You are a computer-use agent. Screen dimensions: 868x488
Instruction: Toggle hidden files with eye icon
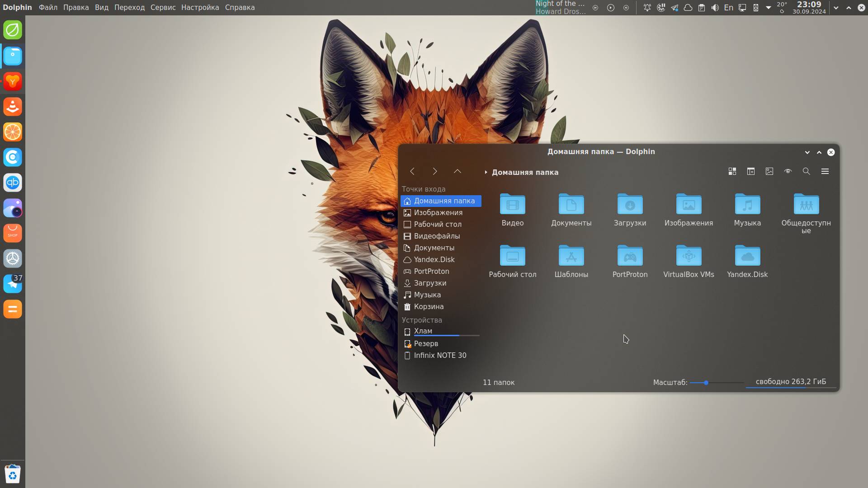pyautogui.click(x=788, y=171)
